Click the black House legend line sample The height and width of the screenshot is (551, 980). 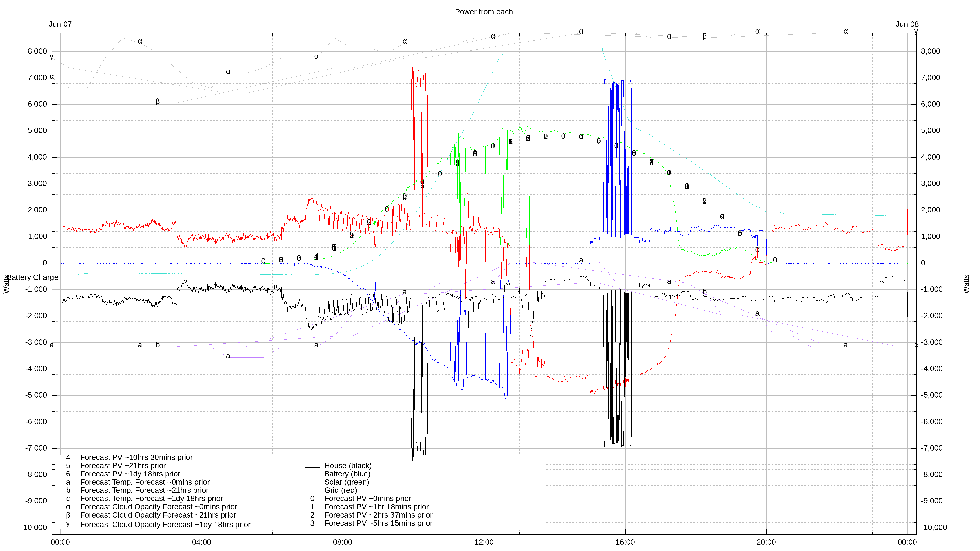312,467
